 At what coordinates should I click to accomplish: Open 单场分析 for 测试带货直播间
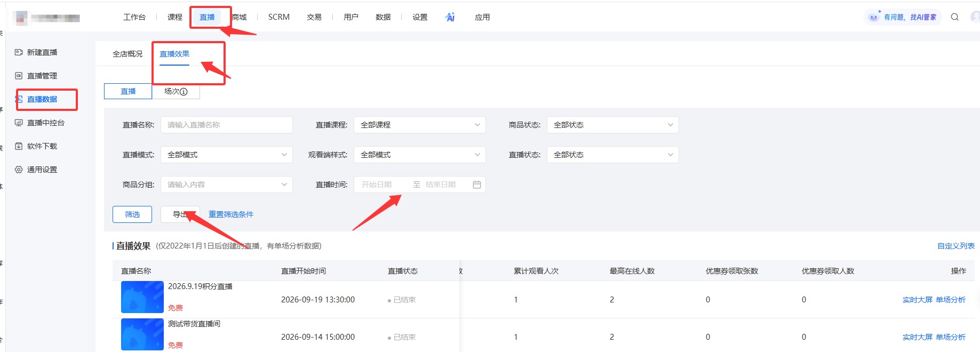(x=951, y=337)
